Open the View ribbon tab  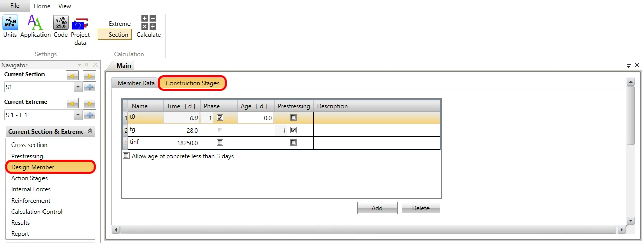pos(65,6)
